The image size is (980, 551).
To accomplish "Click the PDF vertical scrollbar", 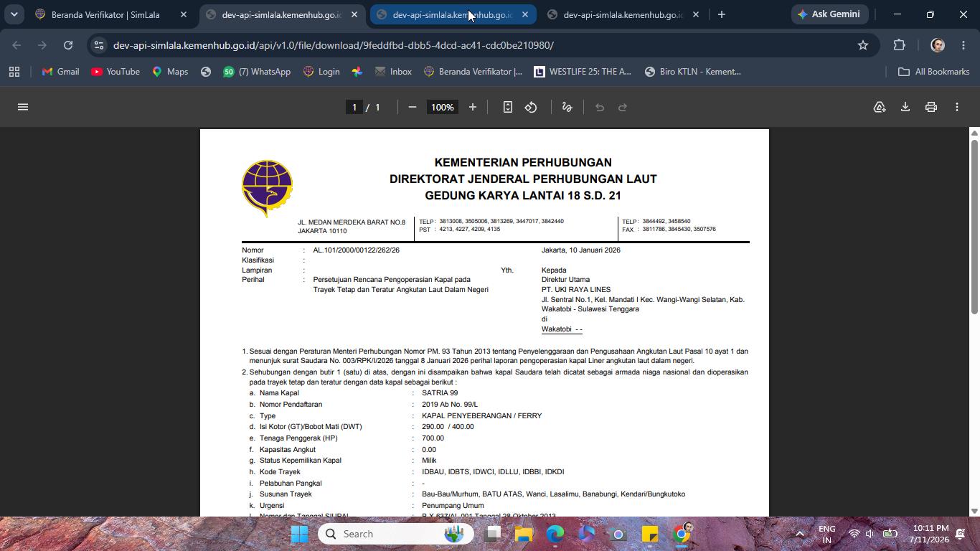I will coord(974,226).
